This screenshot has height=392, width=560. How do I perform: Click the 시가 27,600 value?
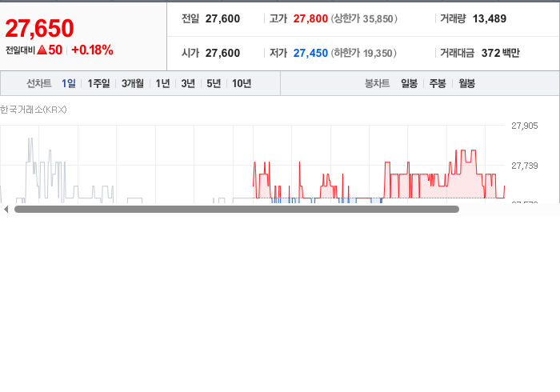[x=222, y=53]
